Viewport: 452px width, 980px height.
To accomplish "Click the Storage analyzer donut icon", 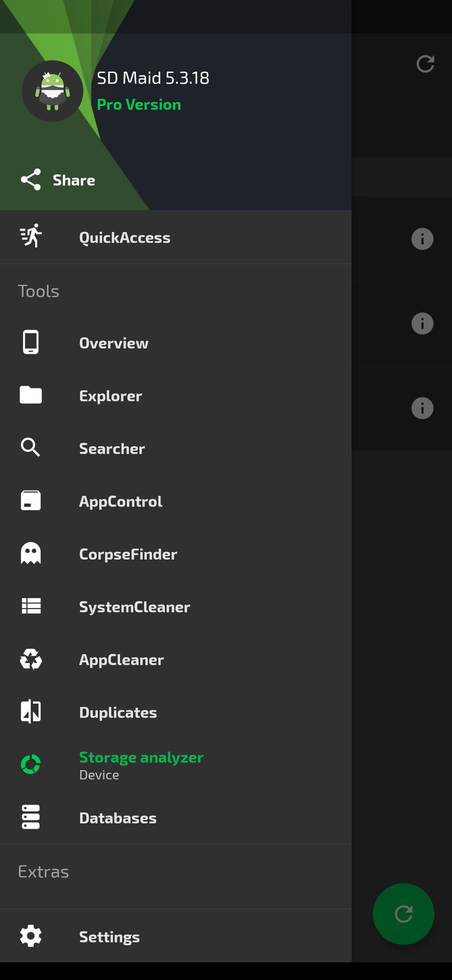I will tap(31, 764).
